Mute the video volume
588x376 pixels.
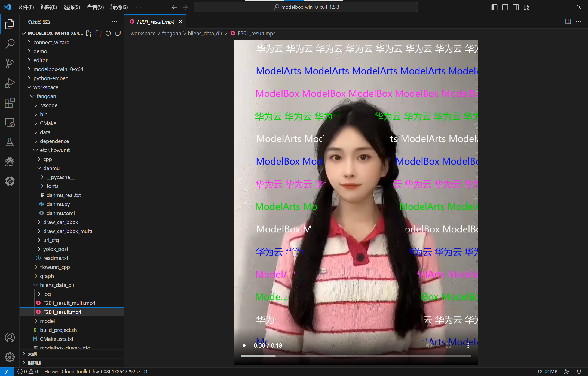[429, 345]
